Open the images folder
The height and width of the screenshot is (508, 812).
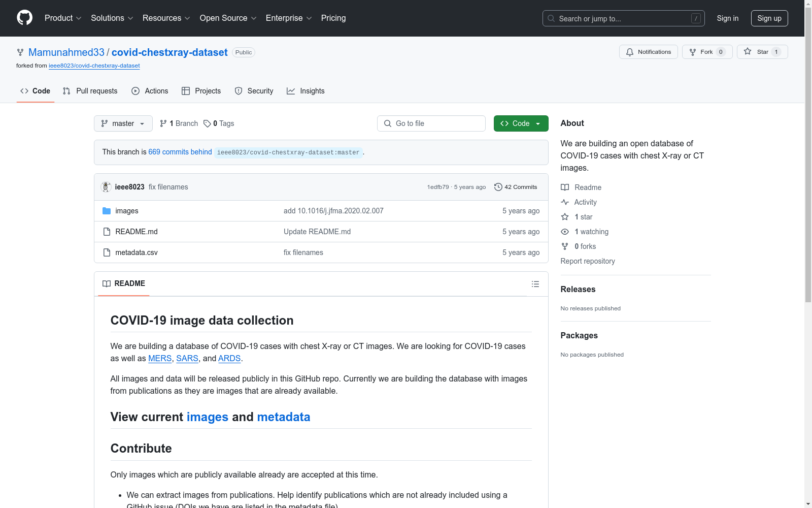click(x=127, y=211)
